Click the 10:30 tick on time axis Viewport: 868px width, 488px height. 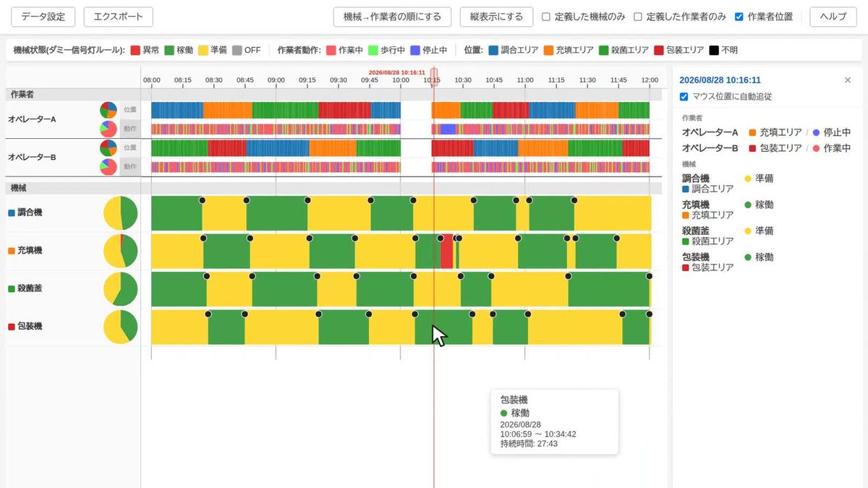coord(463,80)
